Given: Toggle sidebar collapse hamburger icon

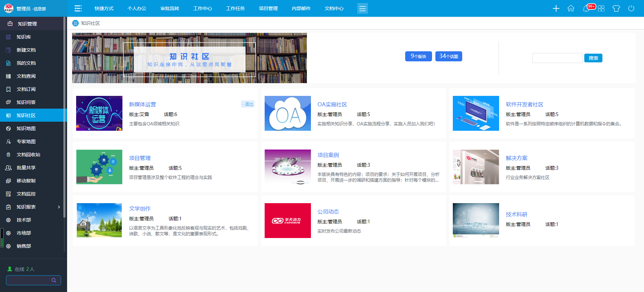Looking at the screenshot, I should pyautogui.click(x=78, y=8).
